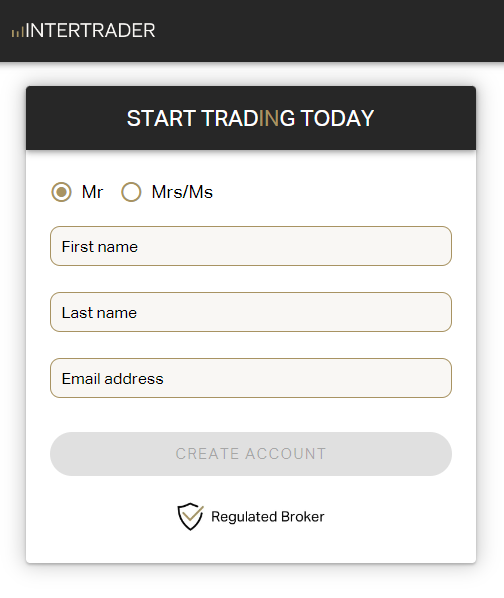Screen dimensions: 504x598
Task: Click the Intertrader bar-chart logo icon
Action: (x=18, y=31)
